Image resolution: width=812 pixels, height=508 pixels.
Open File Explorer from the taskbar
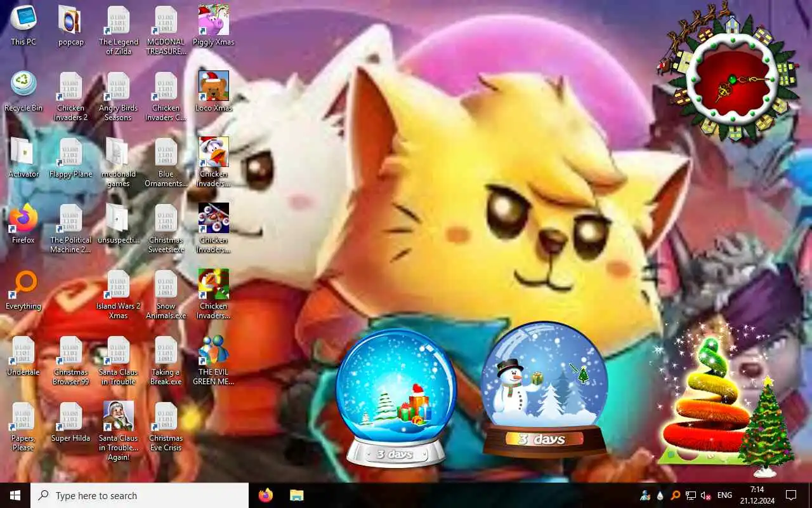(x=297, y=495)
